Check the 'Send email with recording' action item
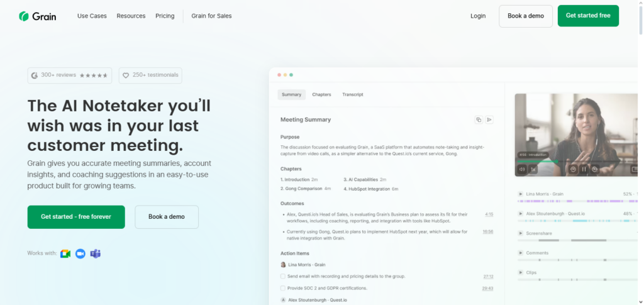The height and width of the screenshot is (305, 644). click(x=283, y=276)
